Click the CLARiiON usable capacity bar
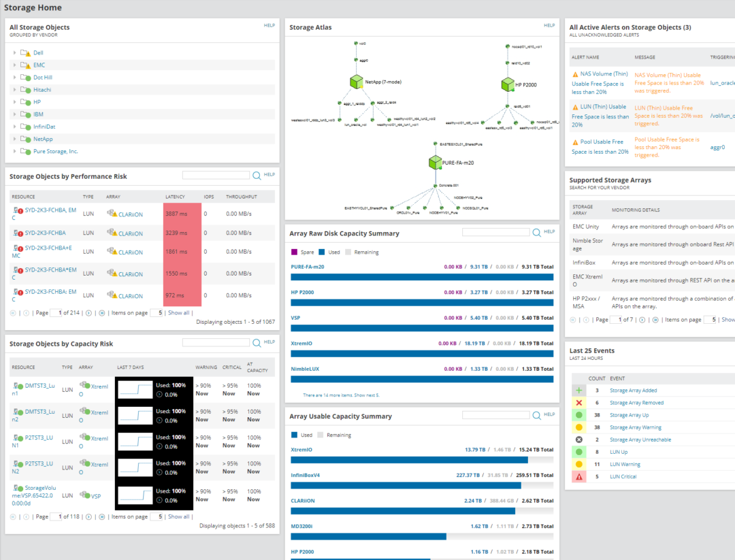The height and width of the screenshot is (560, 735). (x=422, y=511)
